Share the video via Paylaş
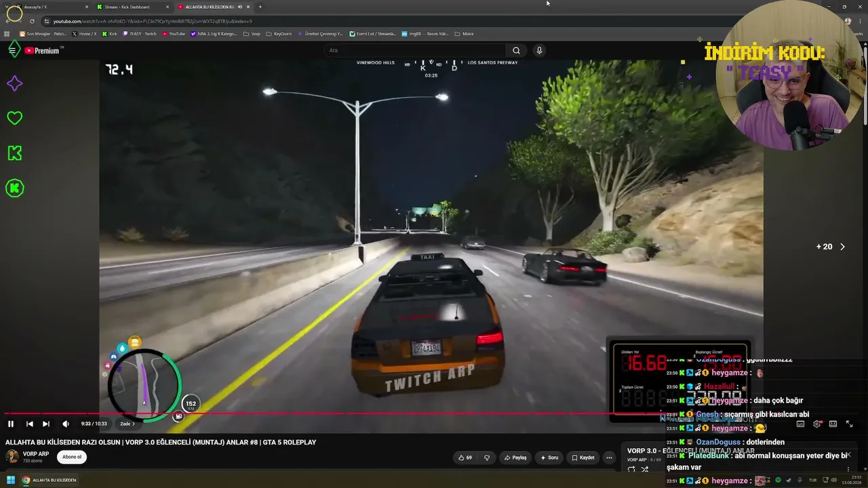Image resolution: width=868 pixels, height=488 pixels. tap(515, 457)
